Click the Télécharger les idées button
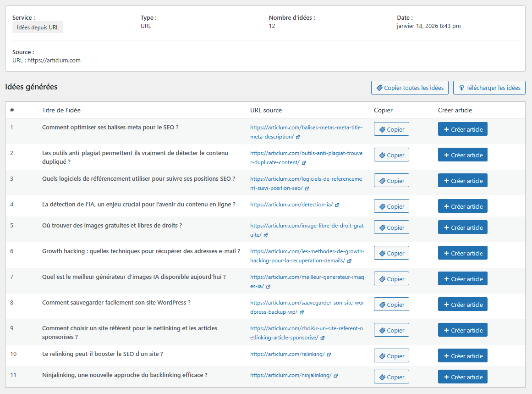Viewport: 532px width, 394px height. [489, 88]
